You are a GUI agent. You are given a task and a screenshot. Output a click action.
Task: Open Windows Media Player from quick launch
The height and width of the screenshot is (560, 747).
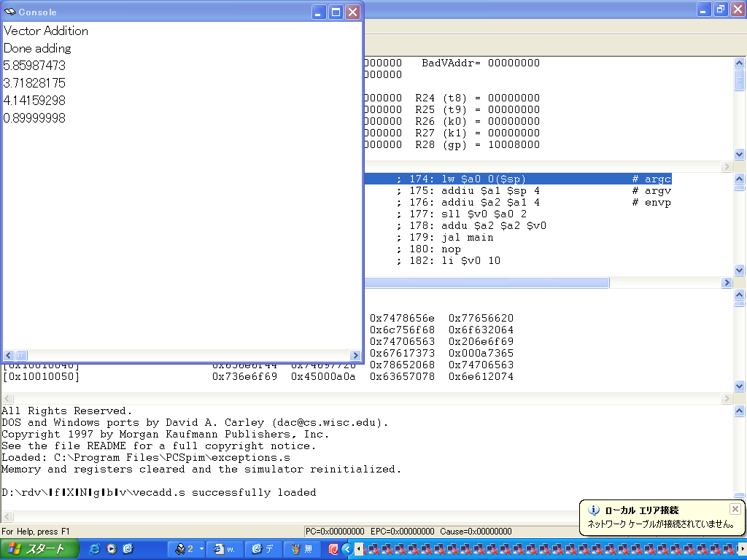click(x=111, y=549)
